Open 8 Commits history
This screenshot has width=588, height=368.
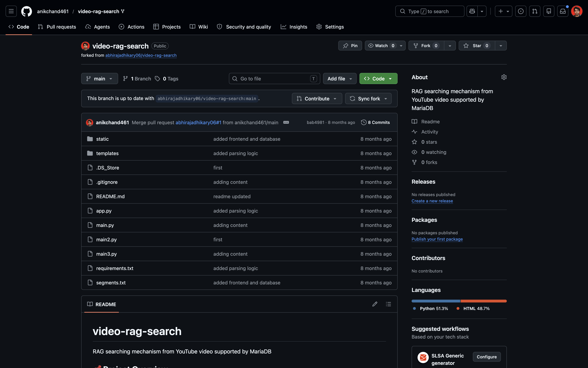(x=375, y=122)
